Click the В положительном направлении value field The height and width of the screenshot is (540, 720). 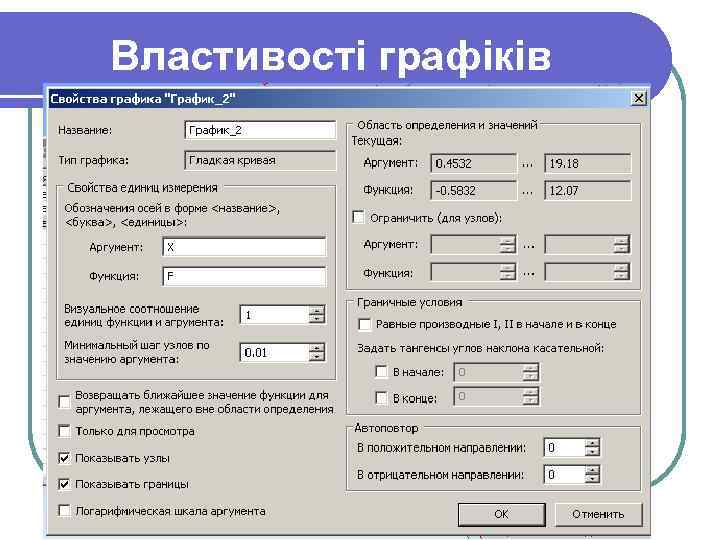click(x=564, y=448)
